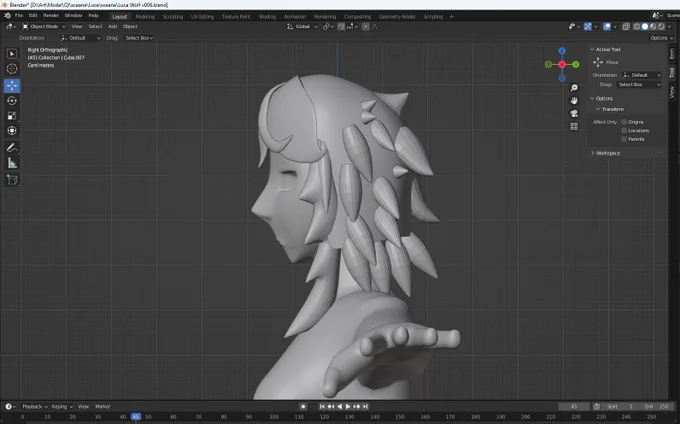680x424 pixels.
Task: Open the Drag Select Box dropdown in the tool settings bar
Action: 139,38
